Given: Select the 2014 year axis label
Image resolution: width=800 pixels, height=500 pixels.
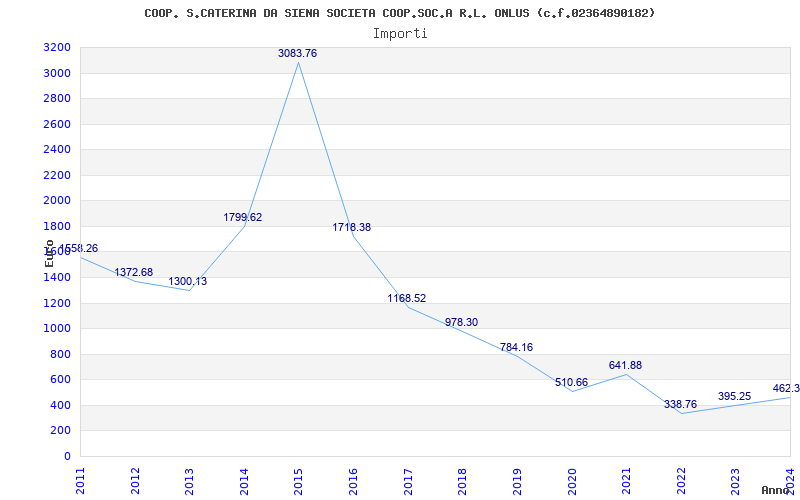Looking at the screenshot, I should click(244, 481).
